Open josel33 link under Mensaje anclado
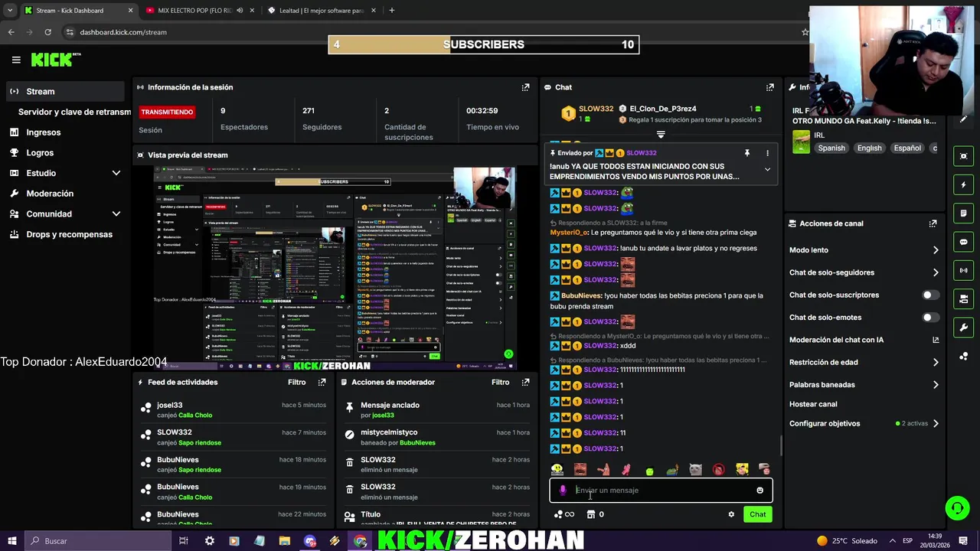 383,415
